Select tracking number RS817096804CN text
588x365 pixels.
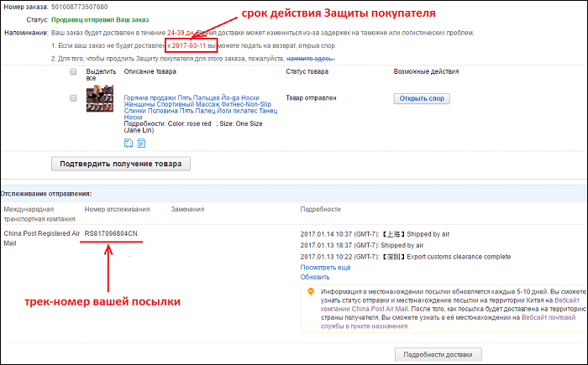click(x=111, y=233)
